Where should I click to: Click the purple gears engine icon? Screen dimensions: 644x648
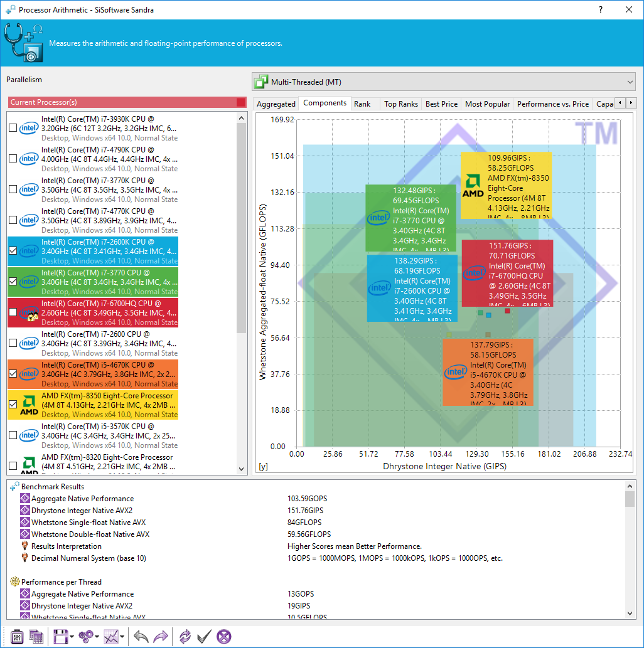pos(86,637)
